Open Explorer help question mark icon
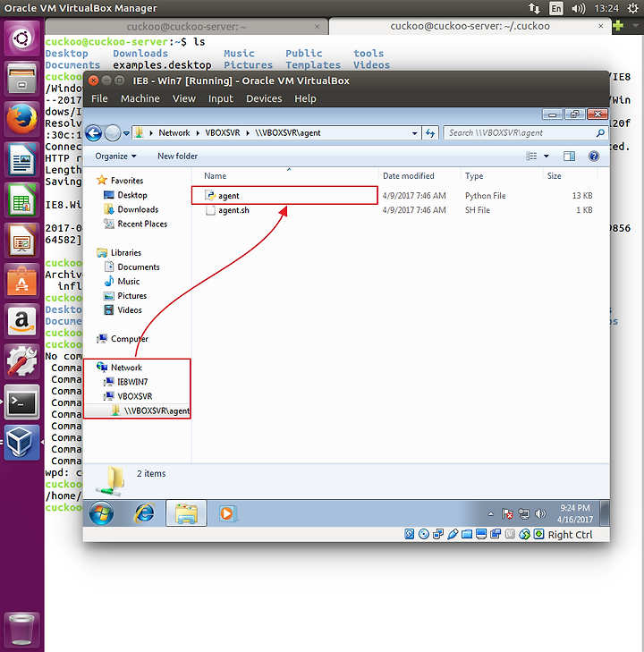The width and height of the screenshot is (644, 652). click(x=594, y=156)
